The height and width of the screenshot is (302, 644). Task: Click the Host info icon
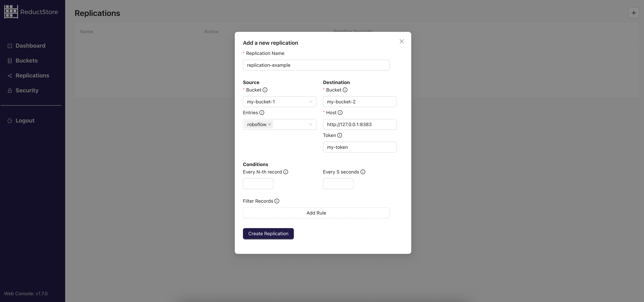point(340,113)
